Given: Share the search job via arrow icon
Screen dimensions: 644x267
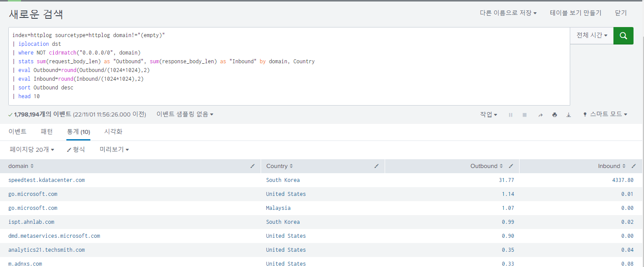Looking at the screenshot, I should (x=540, y=115).
